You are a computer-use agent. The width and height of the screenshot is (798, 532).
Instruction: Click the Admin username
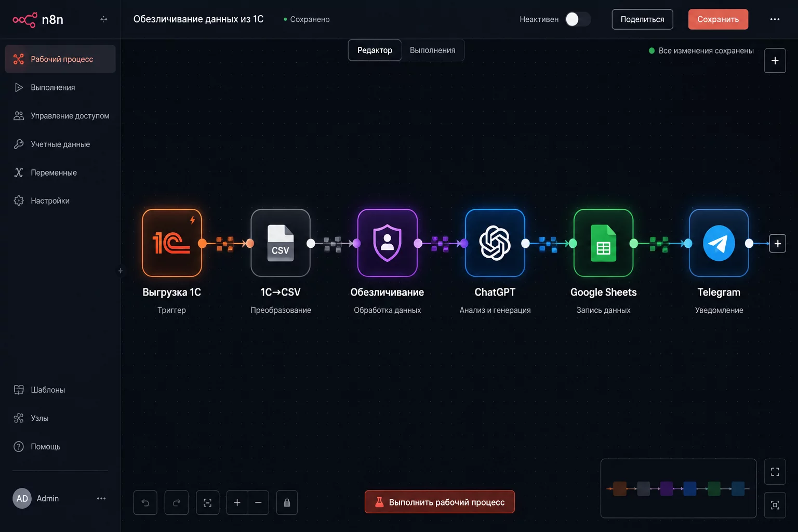[48, 498]
